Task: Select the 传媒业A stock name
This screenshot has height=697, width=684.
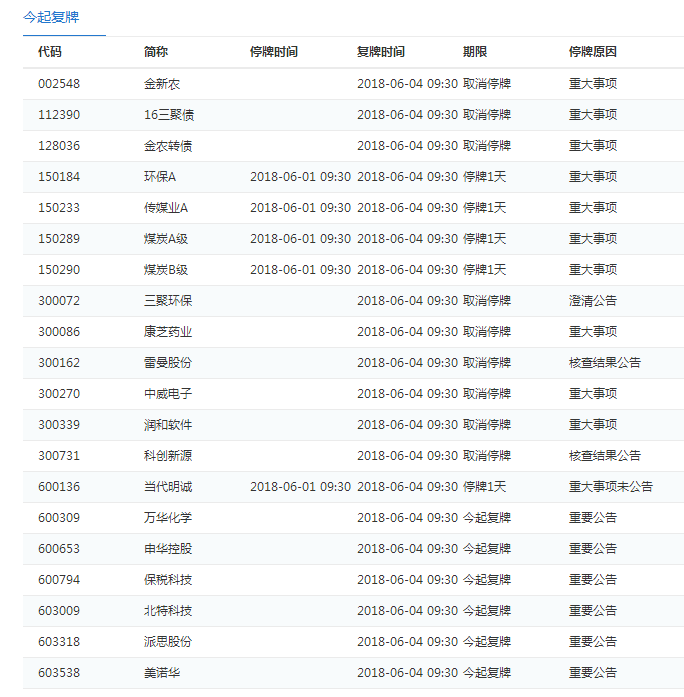Action: point(166,208)
